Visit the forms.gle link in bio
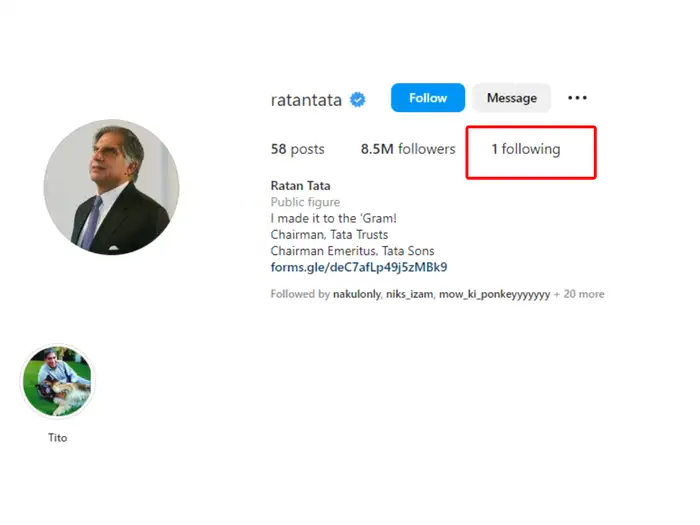The width and height of the screenshot is (700, 525). coord(358,267)
